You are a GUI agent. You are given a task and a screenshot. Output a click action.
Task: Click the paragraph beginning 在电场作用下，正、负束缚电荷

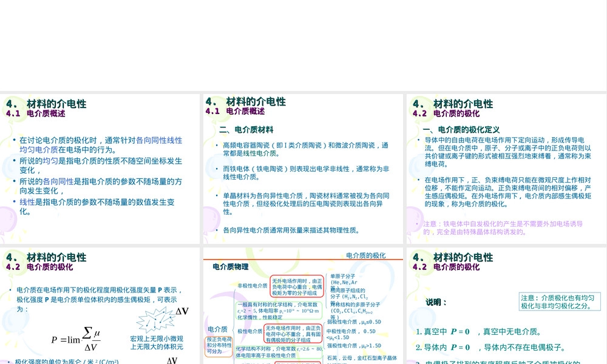[x=507, y=192]
